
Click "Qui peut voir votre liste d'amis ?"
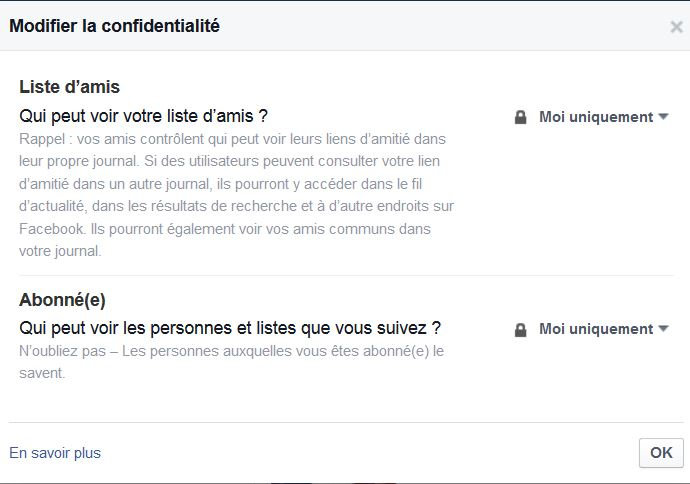click(144, 115)
